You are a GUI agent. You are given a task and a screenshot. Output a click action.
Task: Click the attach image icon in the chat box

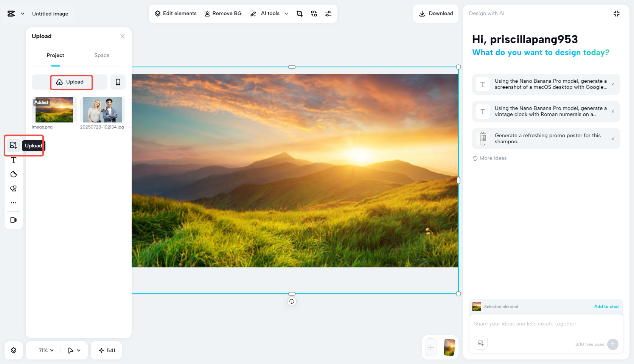click(x=480, y=343)
